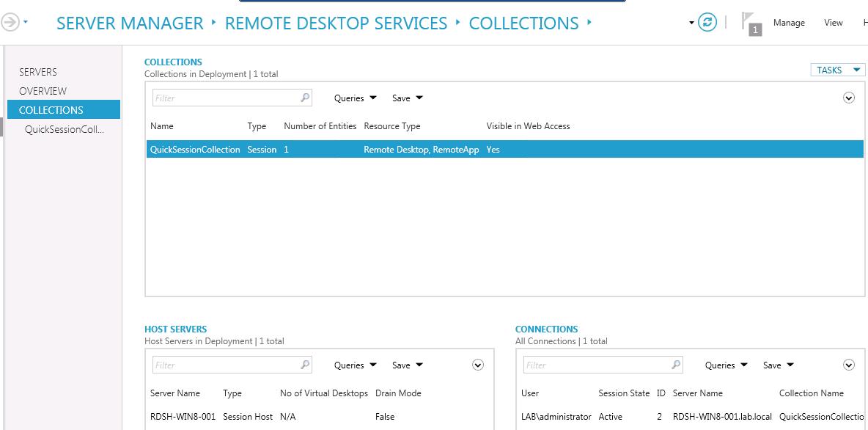
Task: Navigate to REMOTE DESKTOP SERVICES via breadcrumb
Action: (x=334, y=23)
